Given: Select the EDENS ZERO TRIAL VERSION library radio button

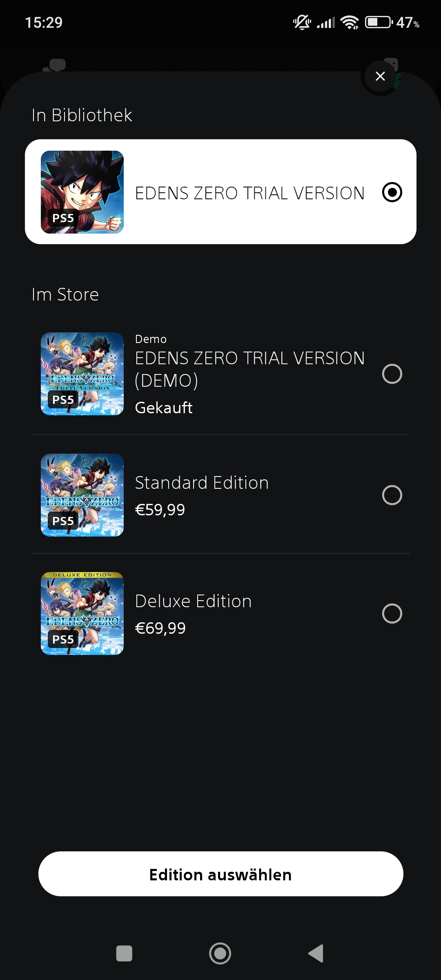Looking at the screenshot, I should pyautogui.click(x=392, y=192).
